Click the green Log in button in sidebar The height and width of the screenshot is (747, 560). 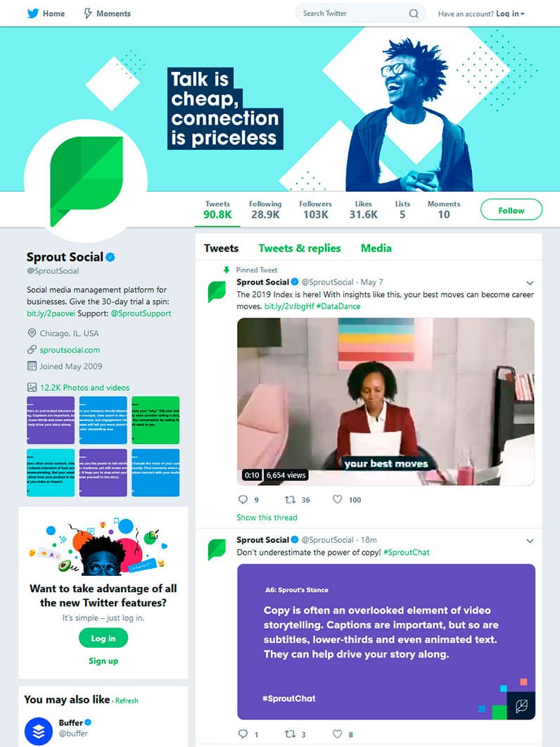[x=103, y=638]
